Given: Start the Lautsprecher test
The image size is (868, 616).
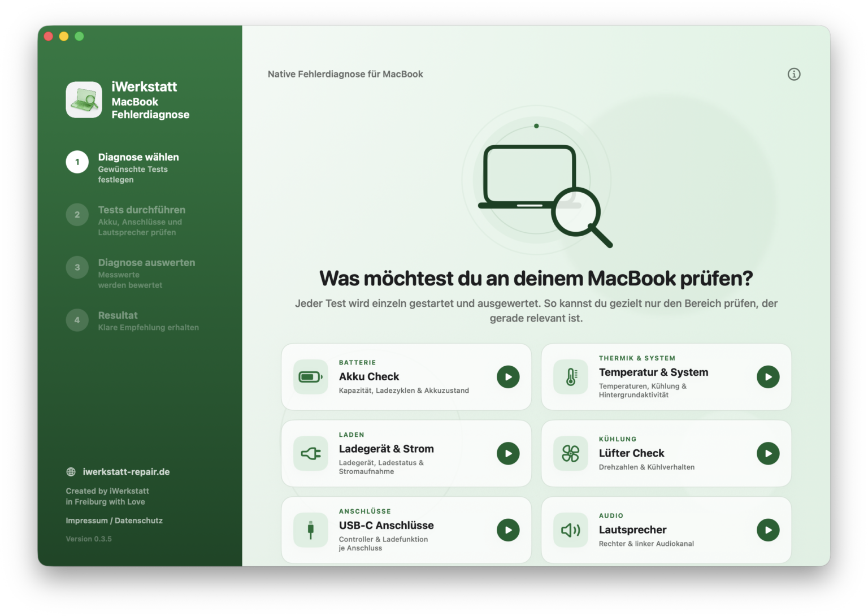Looking at the screenshot, I should (x=768, y=530).
